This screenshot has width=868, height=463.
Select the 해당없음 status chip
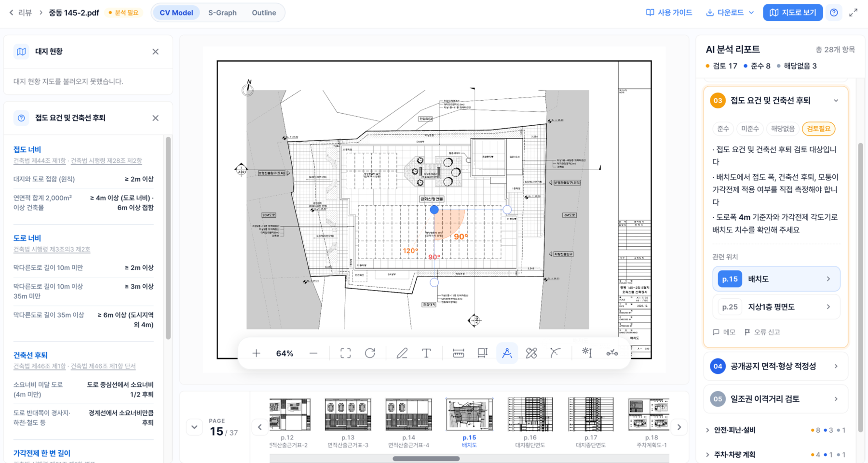click(x=782, y=129)
